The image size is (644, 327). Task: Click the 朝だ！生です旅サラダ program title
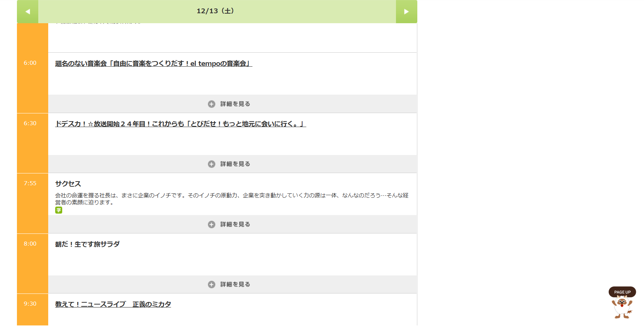tap(87, 244)
